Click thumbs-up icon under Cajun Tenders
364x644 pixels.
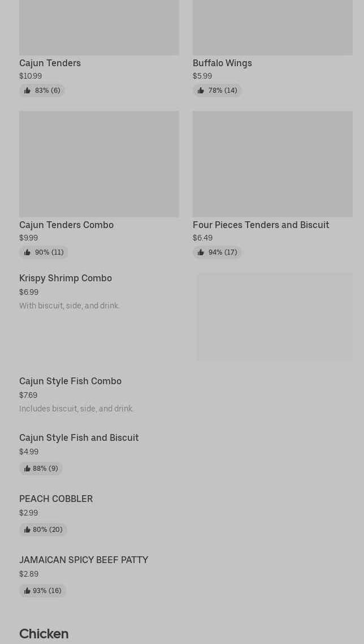coord(27,91)
